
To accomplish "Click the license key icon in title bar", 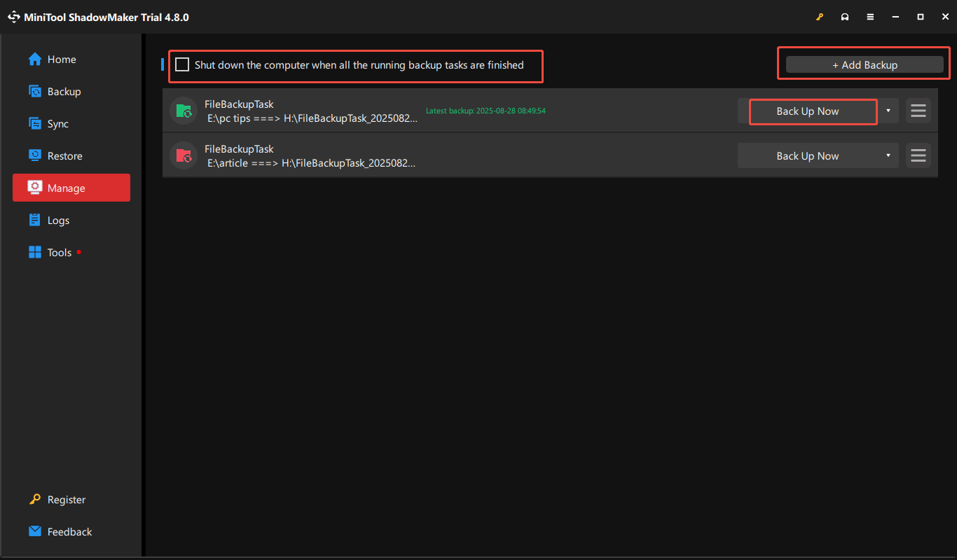I will pos(820,16).
